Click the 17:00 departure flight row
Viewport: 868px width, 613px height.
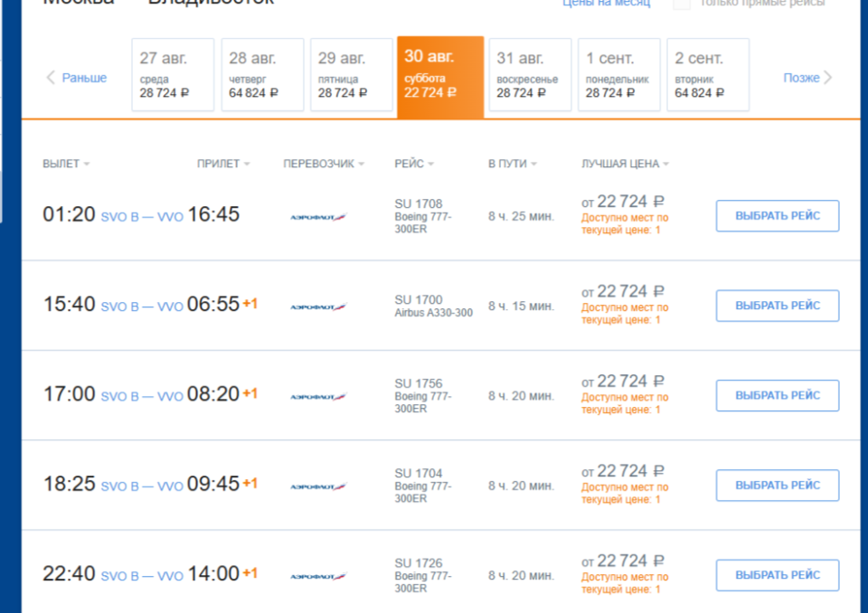click(69, 395)
